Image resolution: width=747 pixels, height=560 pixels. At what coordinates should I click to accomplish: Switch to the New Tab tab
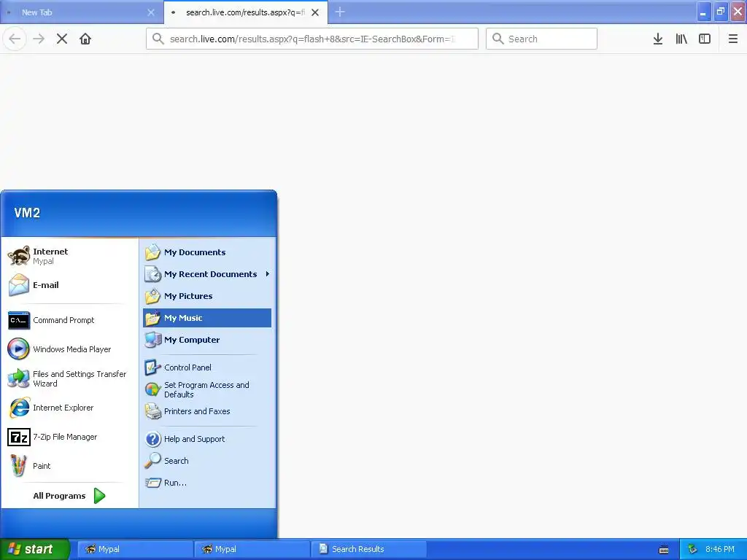point(82,12)
